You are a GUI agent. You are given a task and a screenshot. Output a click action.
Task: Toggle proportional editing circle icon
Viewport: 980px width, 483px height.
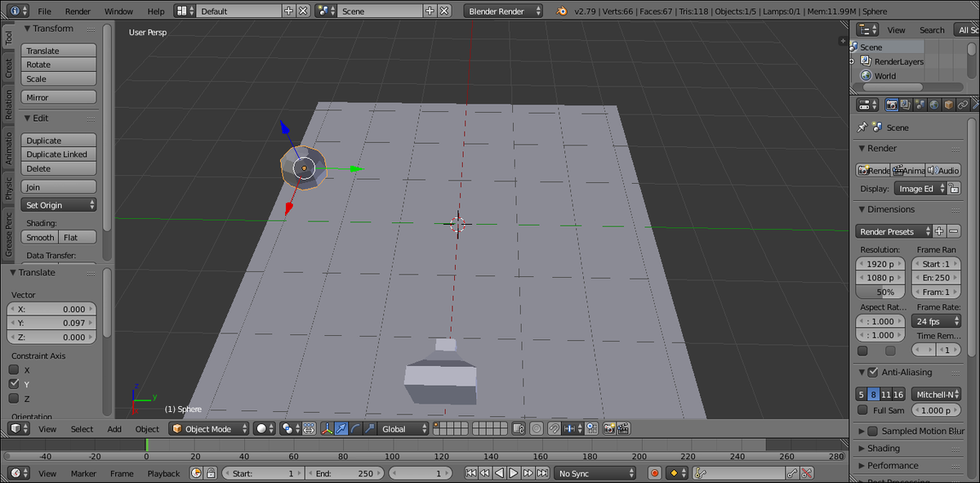537,428
